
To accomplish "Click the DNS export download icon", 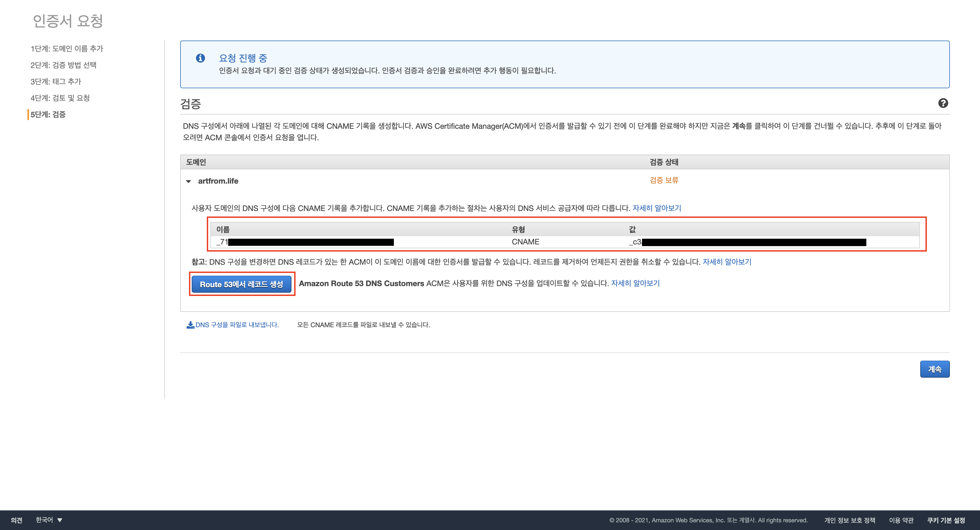I will (x=190, y=325).
